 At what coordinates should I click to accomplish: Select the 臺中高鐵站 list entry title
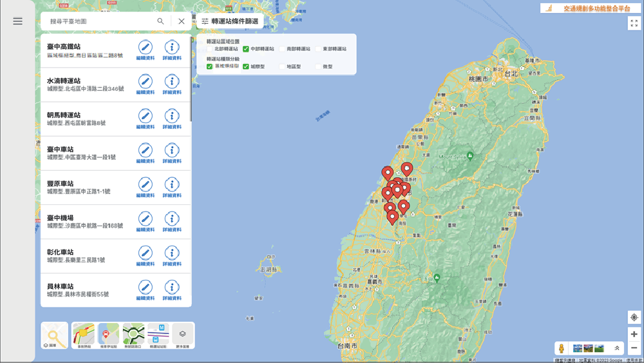[64, 46]
